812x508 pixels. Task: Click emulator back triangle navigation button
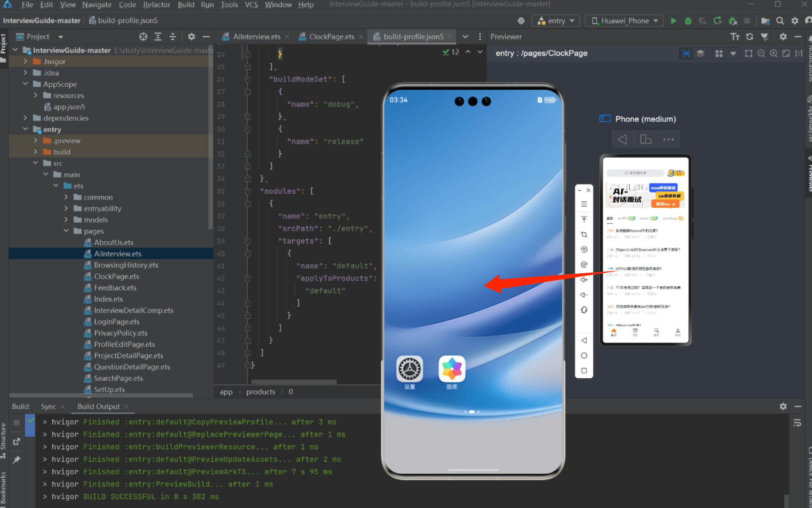584,340
